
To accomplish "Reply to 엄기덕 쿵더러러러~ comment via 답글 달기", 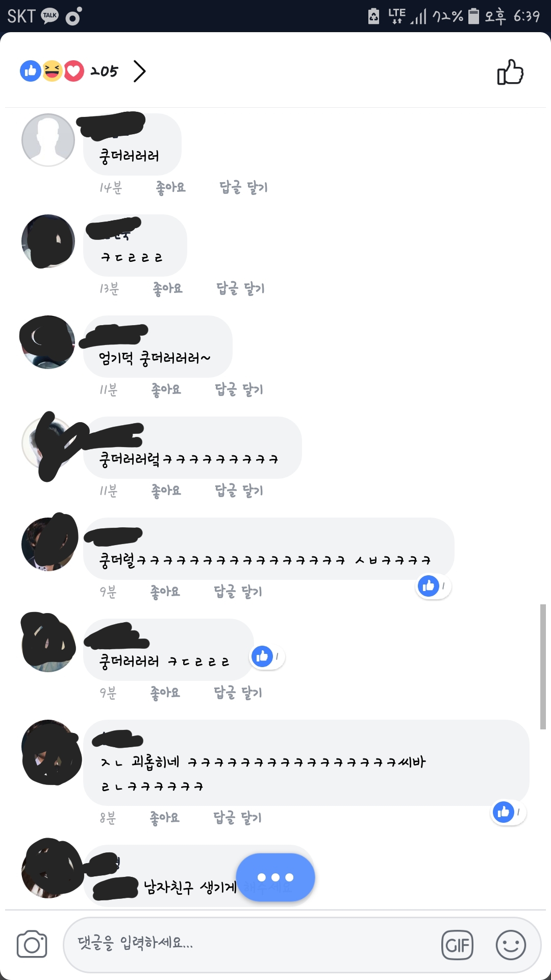I will [239, 389].
